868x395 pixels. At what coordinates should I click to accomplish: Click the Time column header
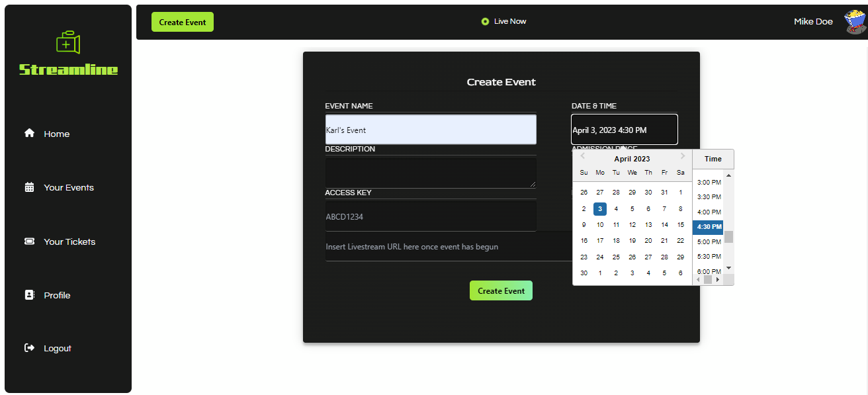(x=713, y=159)
